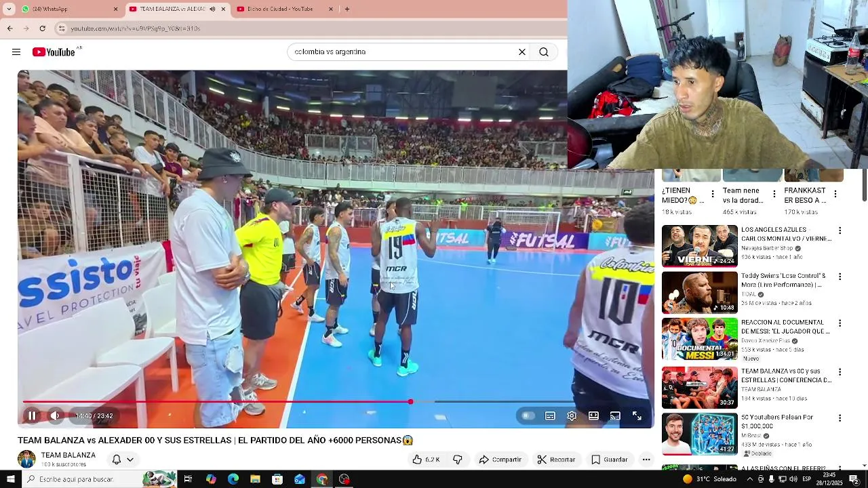Image resolution: width=868 pixels, height=488 pixels.
Task: Run the search with the magnifier button
Action: [x=544, y=52]
